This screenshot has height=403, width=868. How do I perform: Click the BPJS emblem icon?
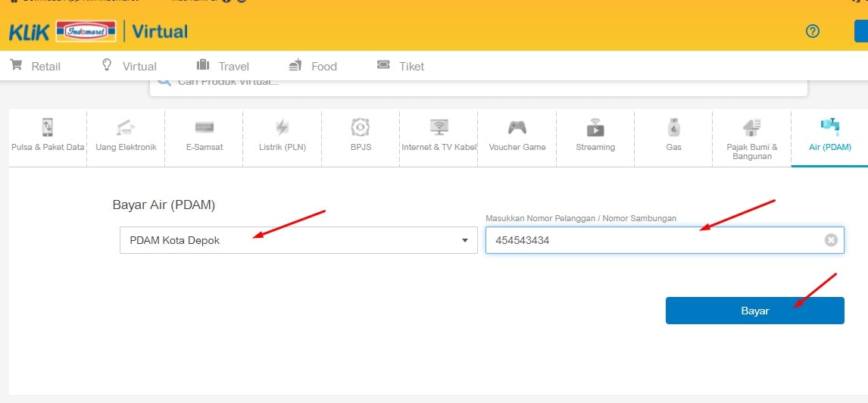pyautogui.click(x=361, y=127)
